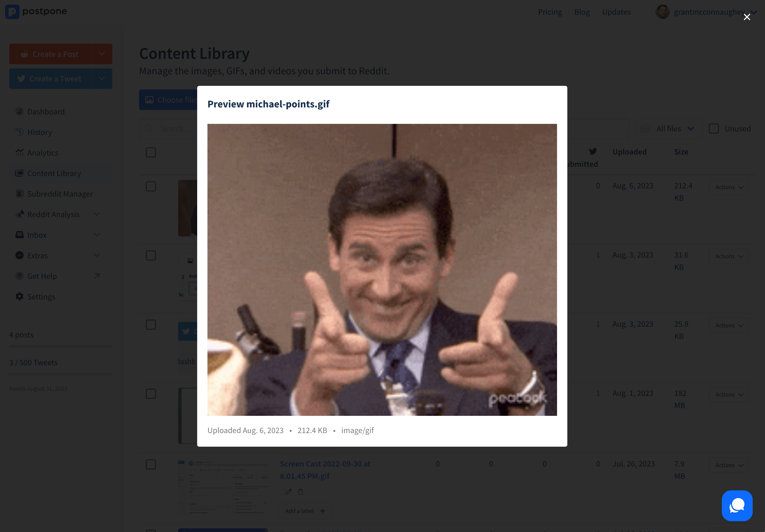This screenshot has width=765, height=532.
Task: Open the Updates page
Action: click(x=616, y=12)
